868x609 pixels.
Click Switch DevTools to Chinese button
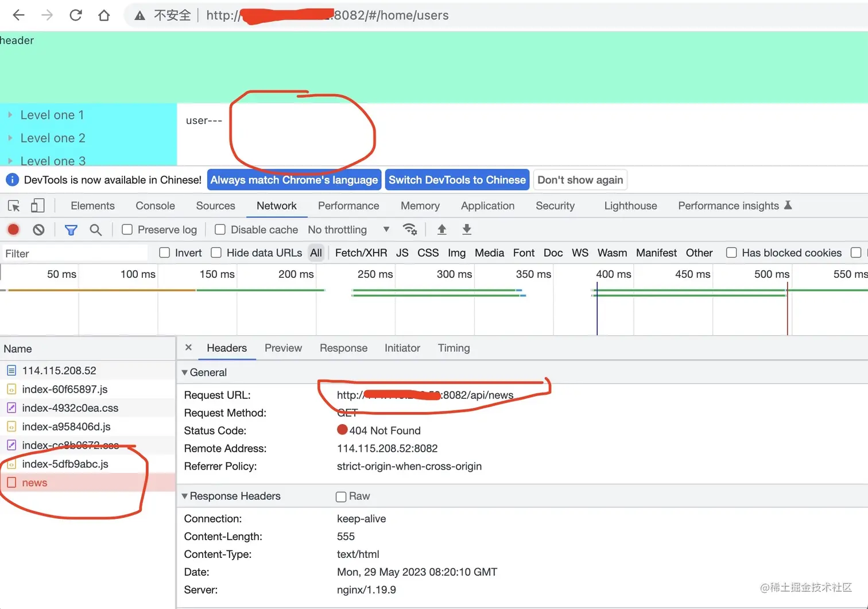[x=457, y=180]
